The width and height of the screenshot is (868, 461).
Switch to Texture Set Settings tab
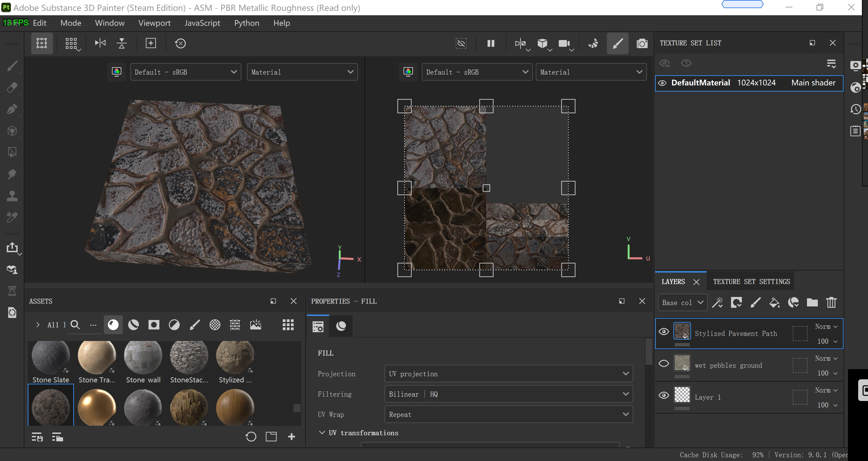click(751, 282)
